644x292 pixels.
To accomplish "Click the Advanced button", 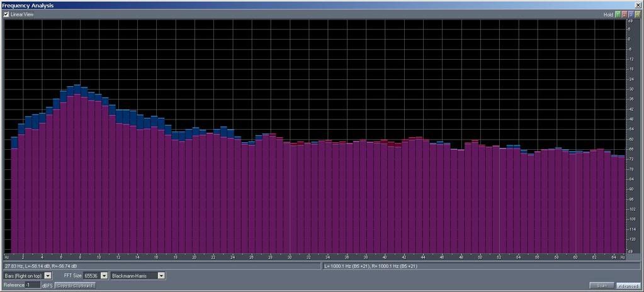I will tap(628, 286).
